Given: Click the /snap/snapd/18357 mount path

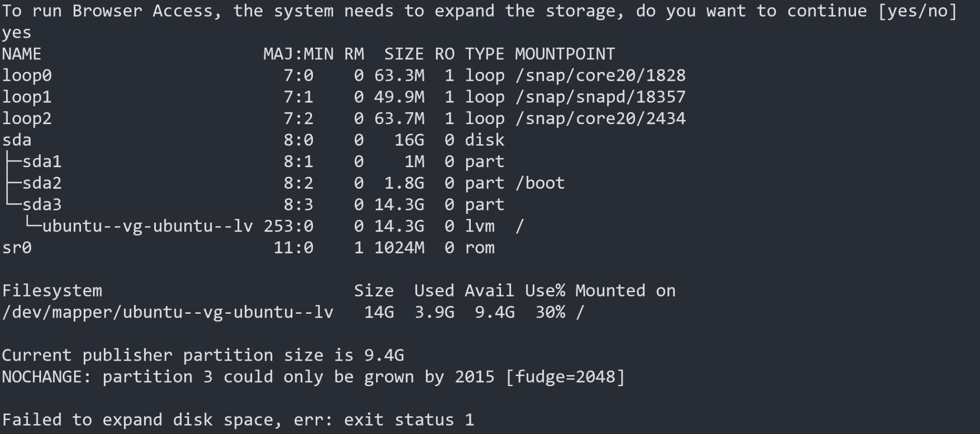Looking at the screenshot, I should point(601,97).
